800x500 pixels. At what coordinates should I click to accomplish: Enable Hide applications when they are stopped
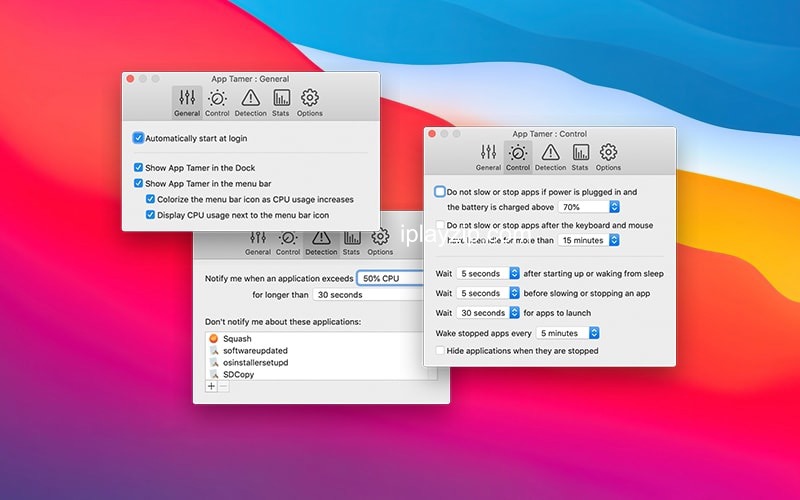tap(441, 351)
